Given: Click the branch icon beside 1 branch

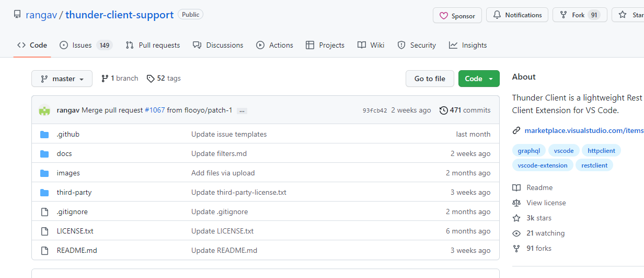Looking at the screenshot, I should 105,79.
